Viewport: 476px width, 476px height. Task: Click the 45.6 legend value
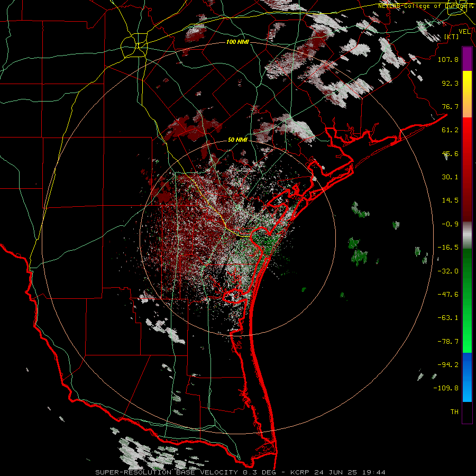tap(450, 153)
